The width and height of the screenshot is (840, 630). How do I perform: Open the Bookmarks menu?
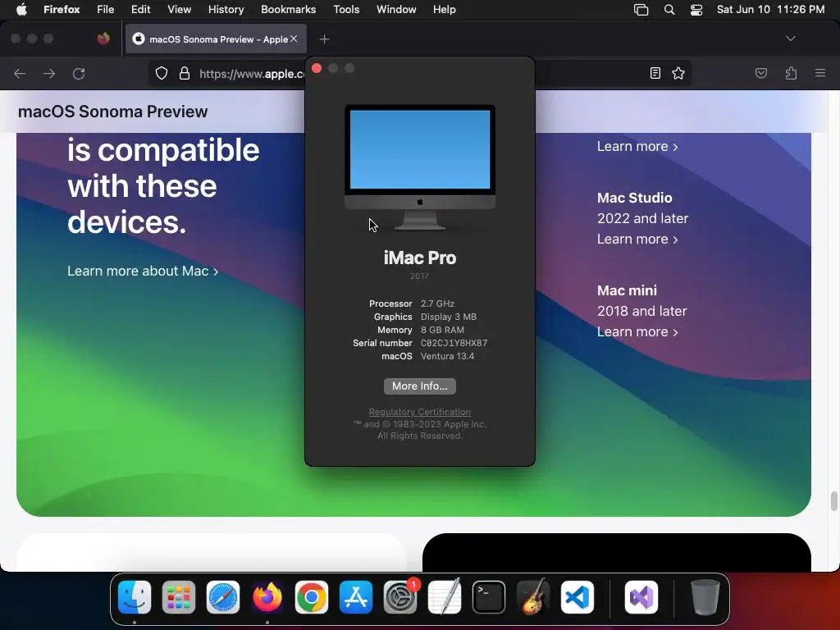pyautogui.click(x=288, y=10)
